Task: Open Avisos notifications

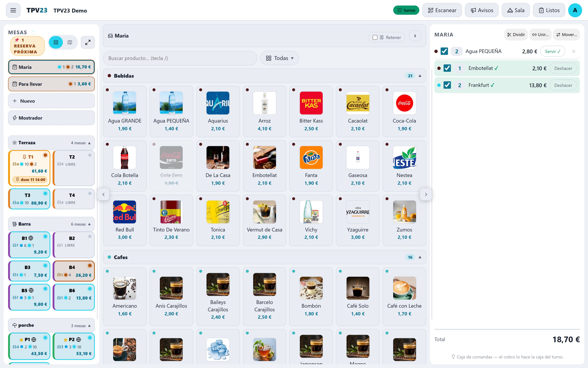Action: [482, 10]
